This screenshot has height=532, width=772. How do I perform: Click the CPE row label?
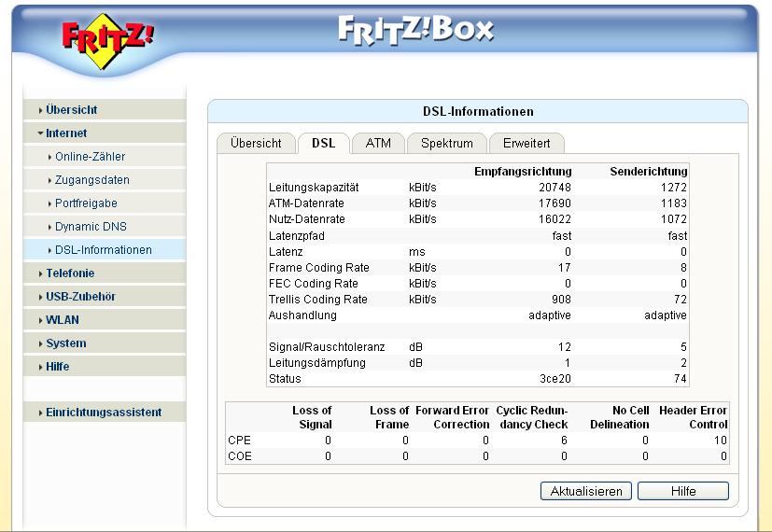(239, 441)
